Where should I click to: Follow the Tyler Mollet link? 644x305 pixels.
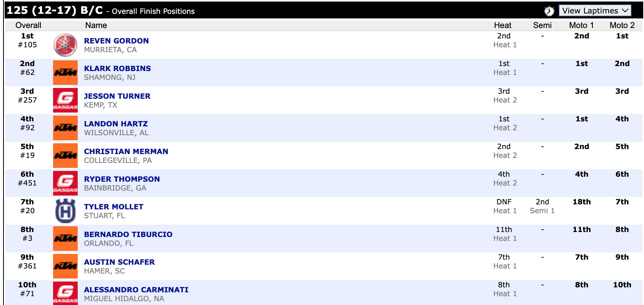click(x=113, y=207)
